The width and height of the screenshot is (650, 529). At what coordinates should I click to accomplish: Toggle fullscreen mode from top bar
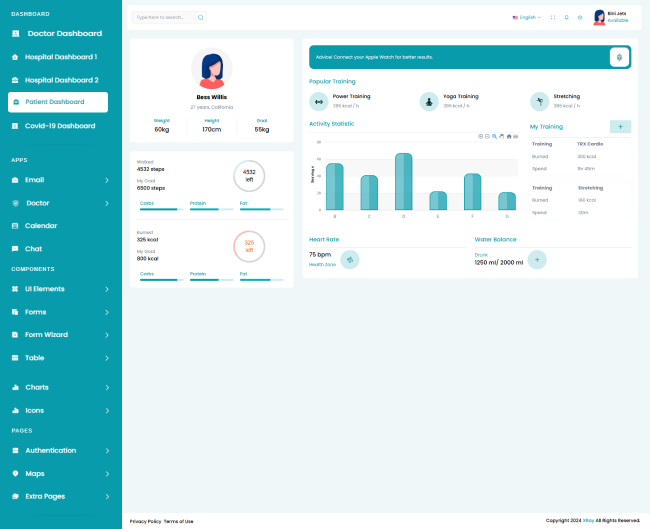(553, 17)
